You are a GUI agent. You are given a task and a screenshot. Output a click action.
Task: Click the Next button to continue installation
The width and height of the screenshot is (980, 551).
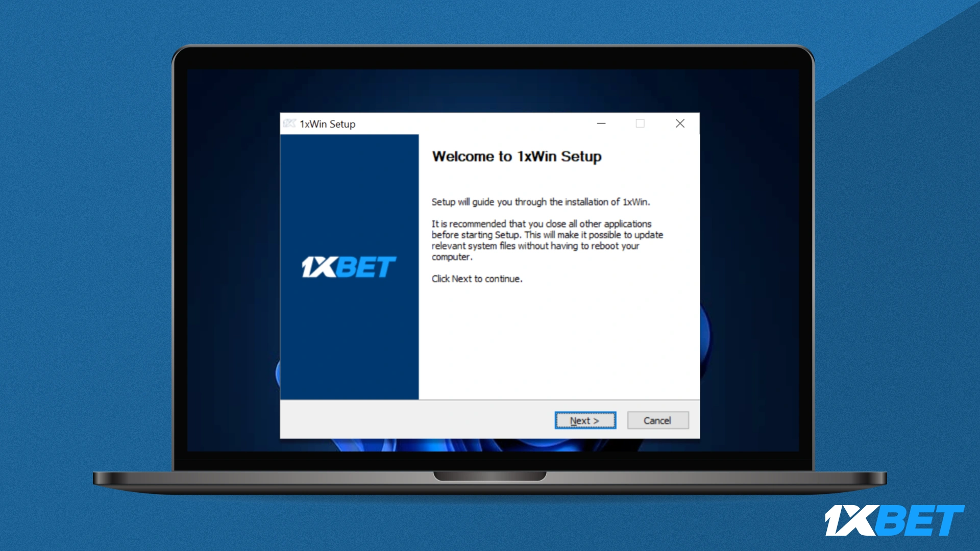(x=585, y=420)
